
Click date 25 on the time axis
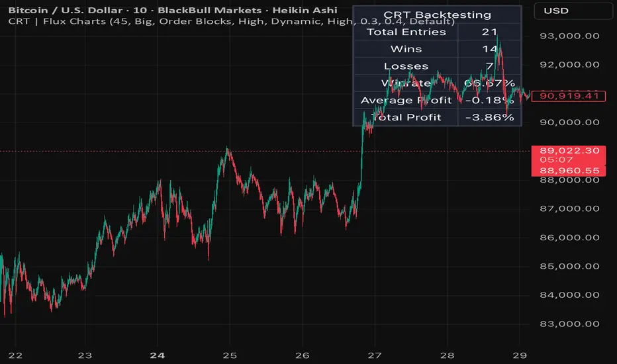(230, 355)
